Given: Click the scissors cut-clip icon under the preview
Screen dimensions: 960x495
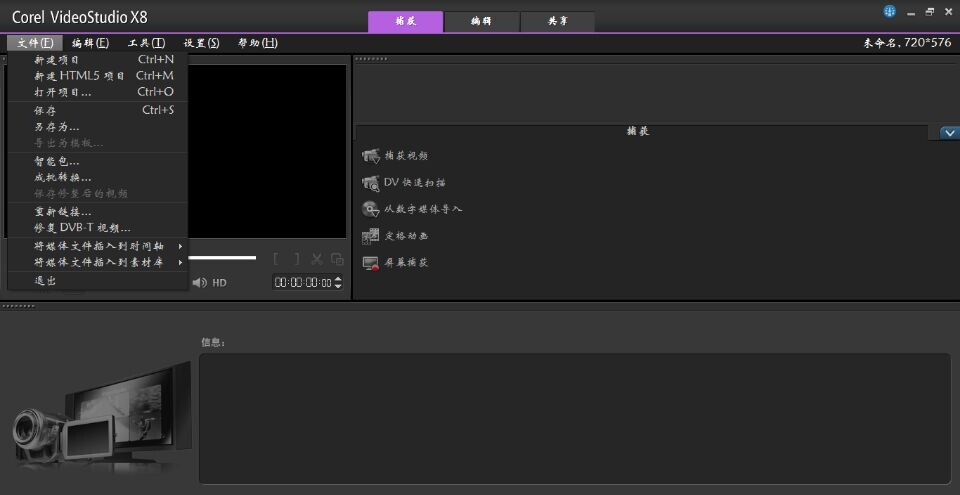Looking at the screenshot, I should (317, 259).
